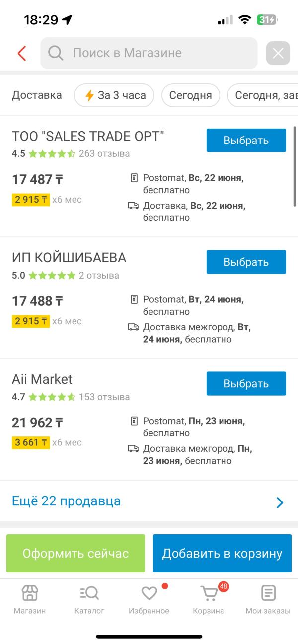Viewport: 298px width, 644px height.
Task: Toggle the Сегодня delivery filter chip
Action: pyautogui.click(x=191, y=95)
